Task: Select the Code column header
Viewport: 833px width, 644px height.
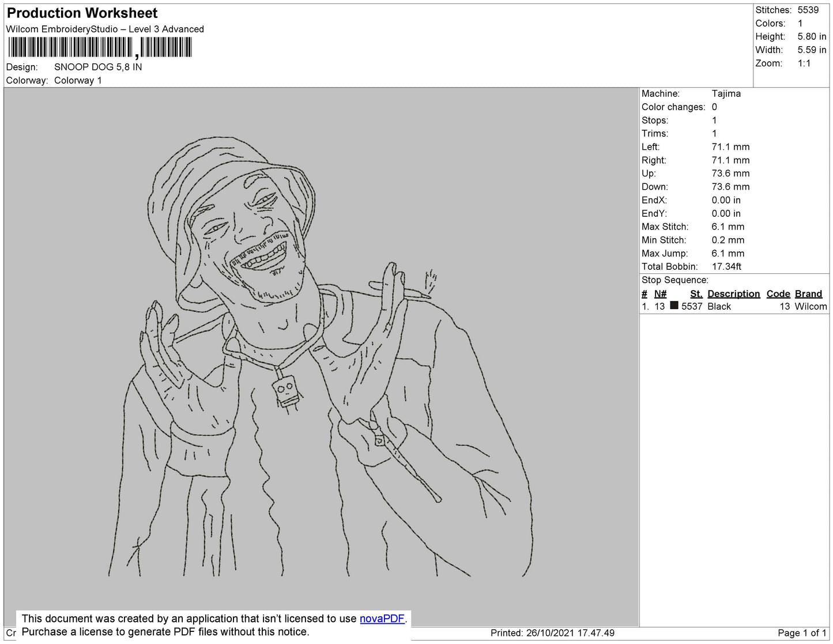Action: pyautogui.click(x=778, y=293)
